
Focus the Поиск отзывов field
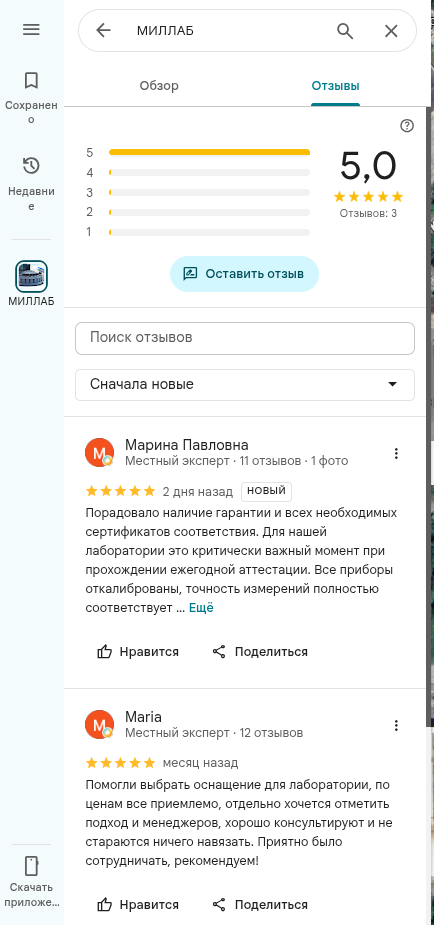[245, 338]
